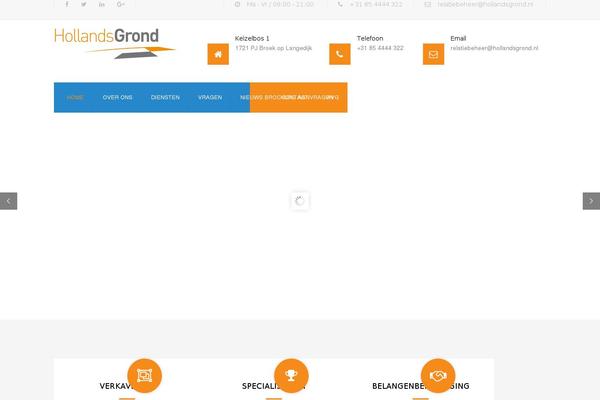Click the 1721 PJ Broek op Langedijk address
This screenshot has height=400, width=600.
pyautogui.click(x=274, y=48)
